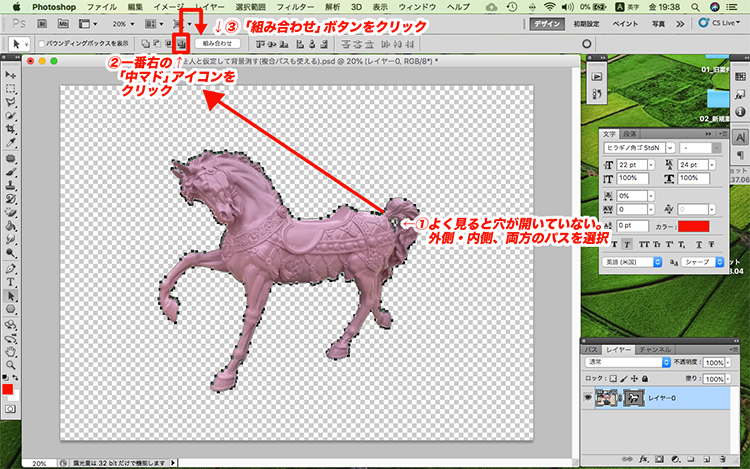This screenshot has width=750, height=469.
Task: Expand the workspace switcher chevrons
Action: [680, 24]
